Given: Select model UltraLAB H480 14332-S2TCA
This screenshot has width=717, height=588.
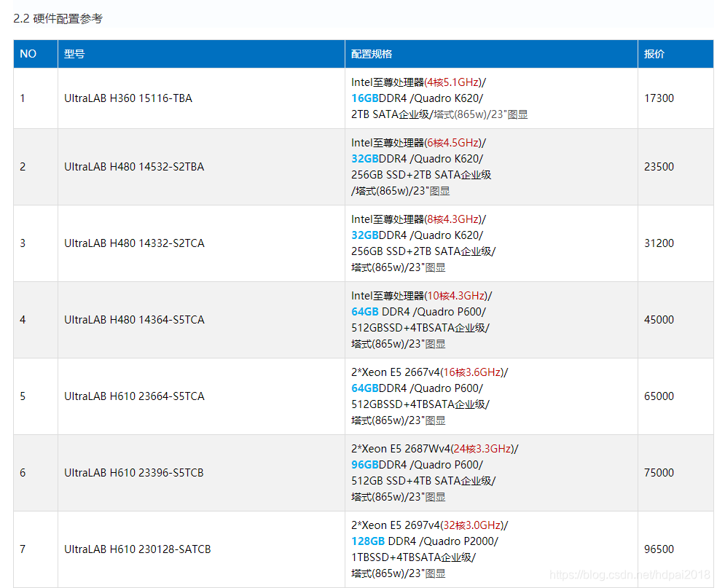Looking at the screenshot, I should tap(134, 243).
